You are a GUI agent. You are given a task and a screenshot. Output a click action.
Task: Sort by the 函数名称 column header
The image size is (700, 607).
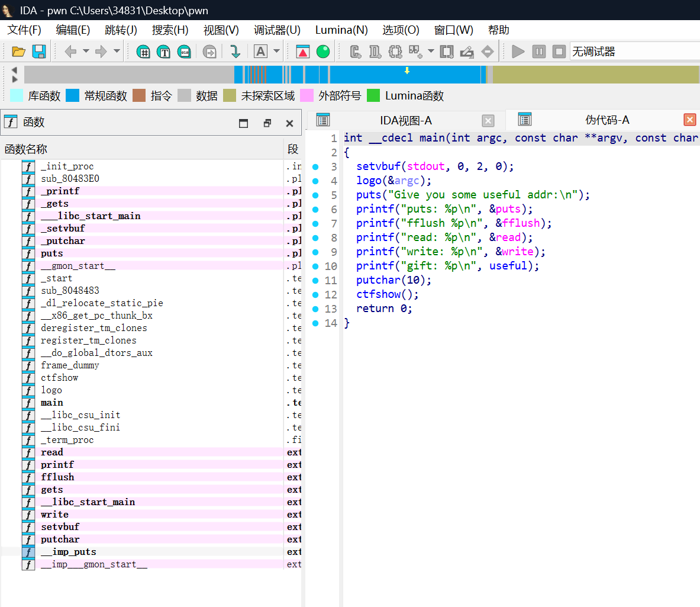[142, 149]
